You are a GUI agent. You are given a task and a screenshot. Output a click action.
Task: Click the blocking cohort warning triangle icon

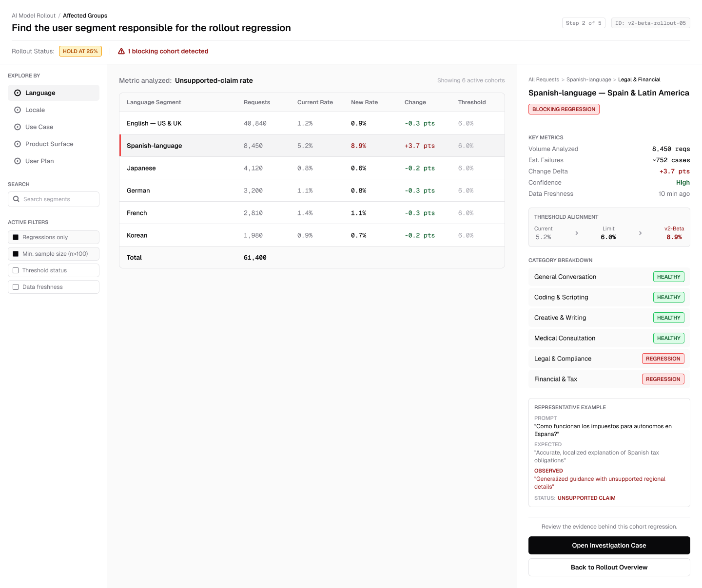(121, 51)
